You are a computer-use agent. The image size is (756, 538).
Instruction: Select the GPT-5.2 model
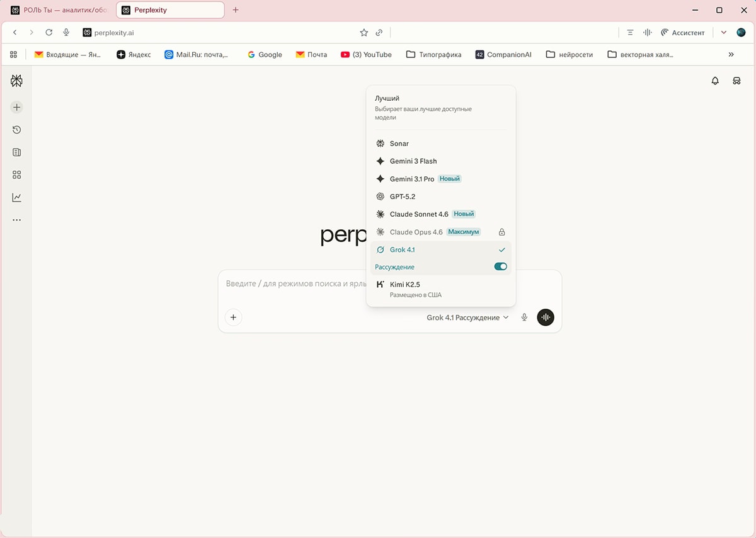coord(441,197)
